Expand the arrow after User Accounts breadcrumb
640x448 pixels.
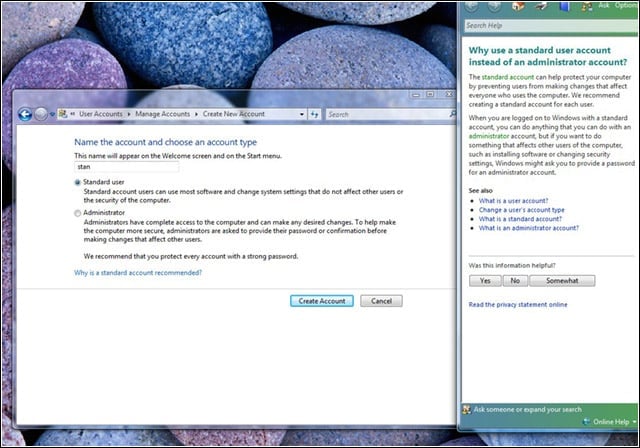pyautogui.click(x=129, y=114)
